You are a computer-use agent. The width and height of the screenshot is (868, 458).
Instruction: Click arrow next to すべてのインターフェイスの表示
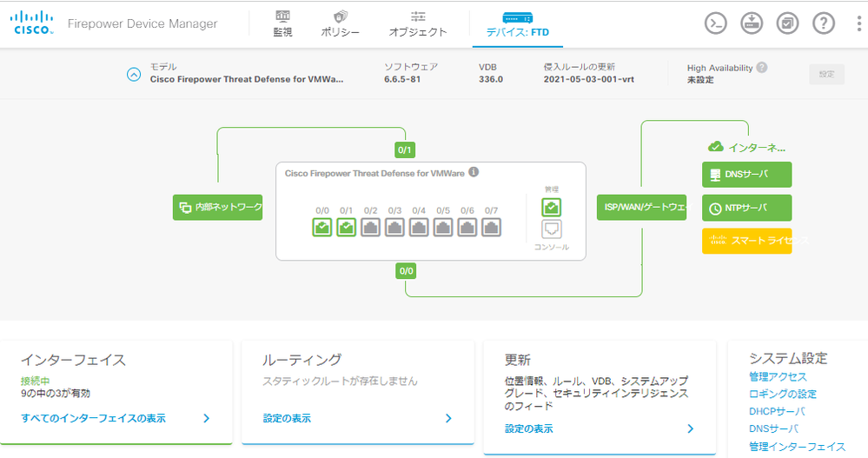point(207,418)
